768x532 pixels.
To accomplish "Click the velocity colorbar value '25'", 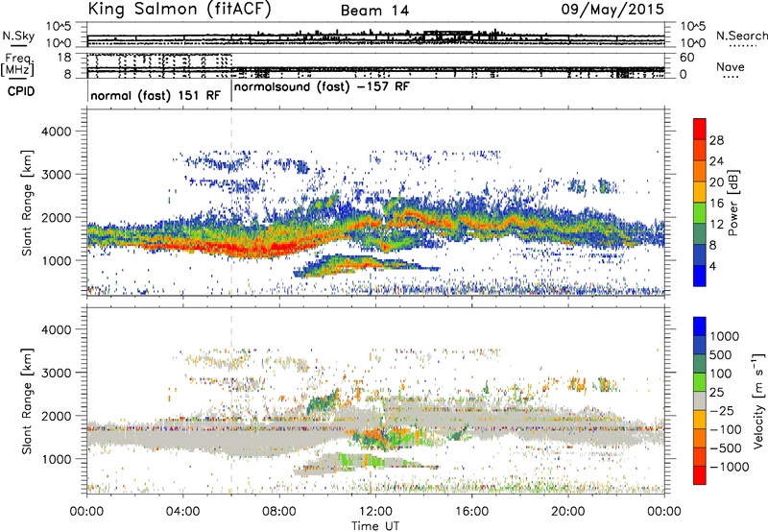I will [x=716, y=392].
